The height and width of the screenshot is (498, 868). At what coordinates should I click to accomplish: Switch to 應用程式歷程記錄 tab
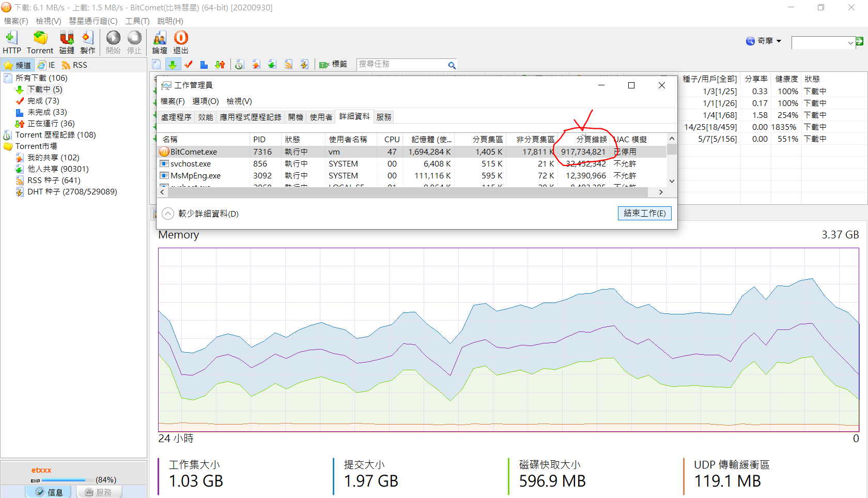(251, 117)
